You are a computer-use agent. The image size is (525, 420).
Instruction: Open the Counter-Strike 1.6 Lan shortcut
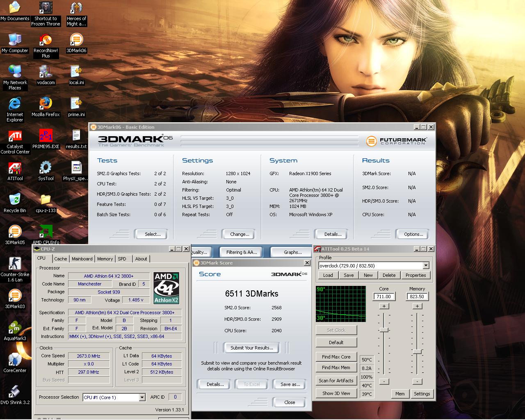tap(15, 263)
